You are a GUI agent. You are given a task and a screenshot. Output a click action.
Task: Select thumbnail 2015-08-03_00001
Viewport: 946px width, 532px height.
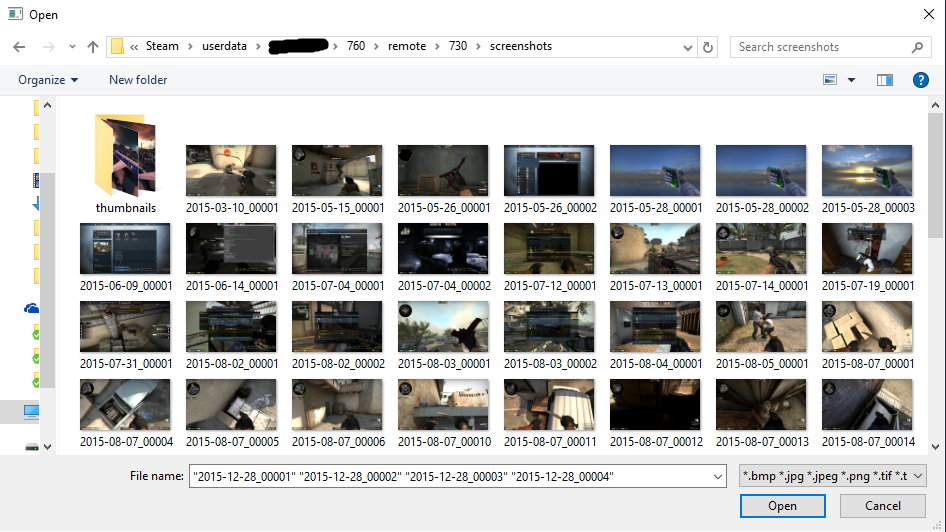443,326
